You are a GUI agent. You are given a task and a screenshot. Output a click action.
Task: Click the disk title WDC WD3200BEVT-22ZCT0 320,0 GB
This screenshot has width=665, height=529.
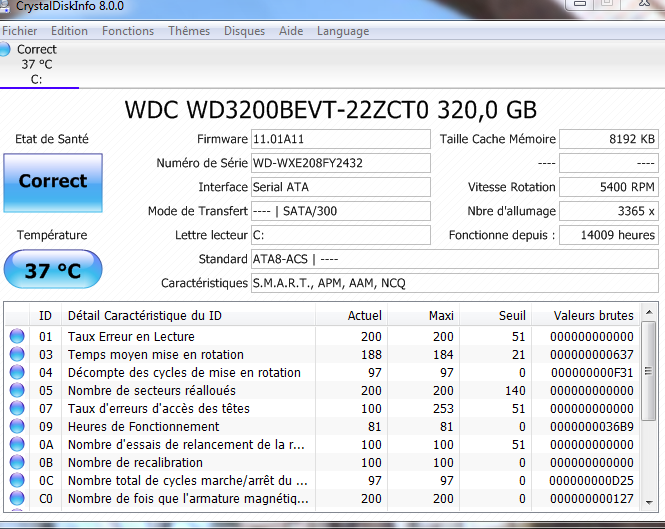click(x=331, y=110)
